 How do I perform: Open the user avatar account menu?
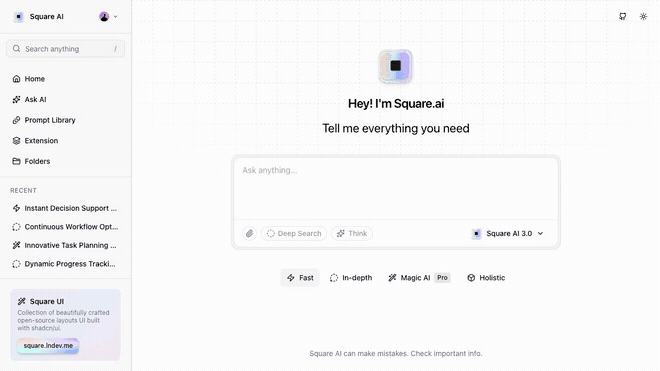108,17
